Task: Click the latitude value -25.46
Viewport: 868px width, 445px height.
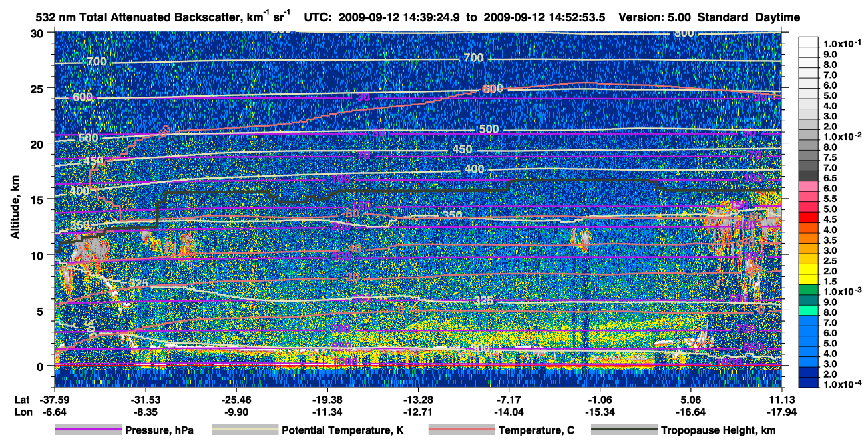Action: pyautogui.click(x=237, y=400)
